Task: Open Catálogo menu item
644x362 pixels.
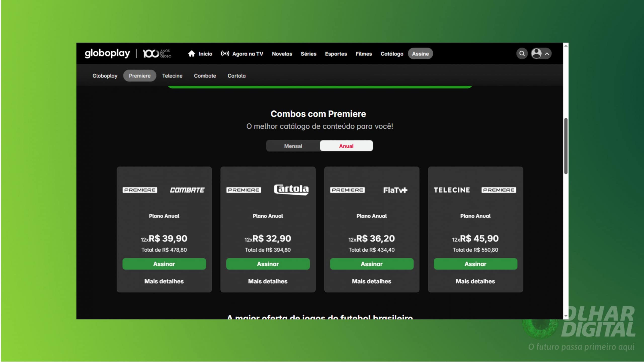Action: pyautogui.click(x=392, y=54)
